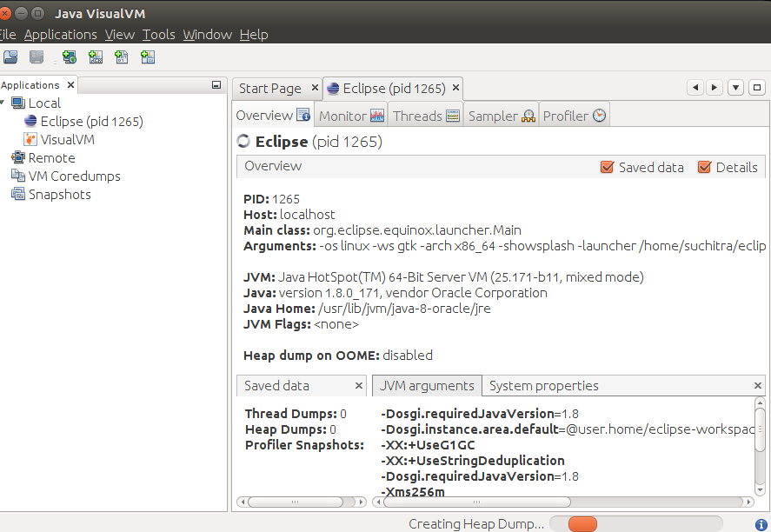771x532 pixels.
Task: Click the Overview tab's info icon
Action: pyautogui.click(x=303, y=115)
